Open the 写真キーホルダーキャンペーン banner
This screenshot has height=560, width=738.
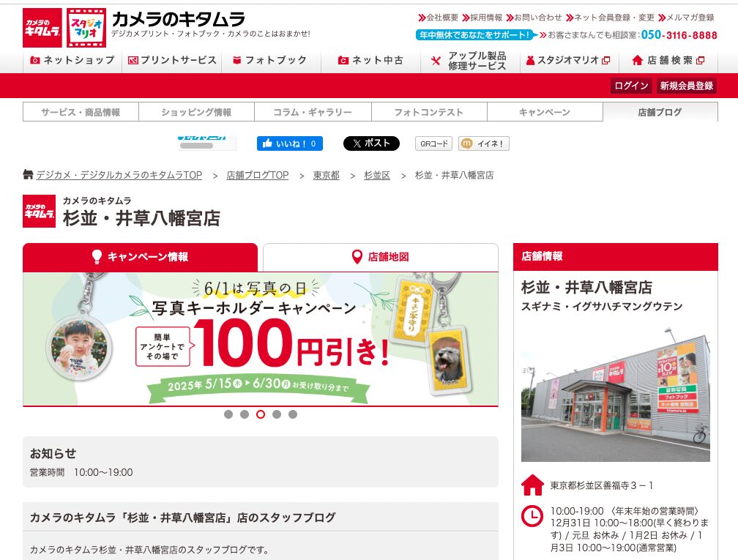(261, 339)
